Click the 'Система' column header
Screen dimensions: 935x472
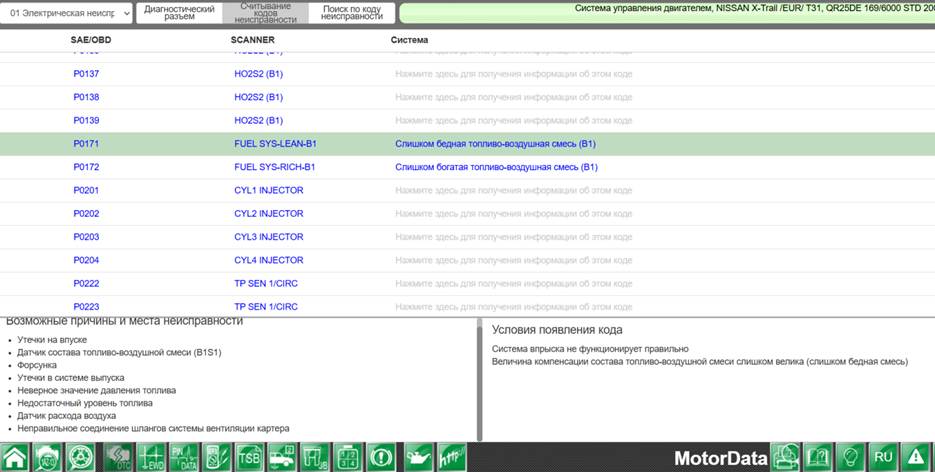pos(409,40)
